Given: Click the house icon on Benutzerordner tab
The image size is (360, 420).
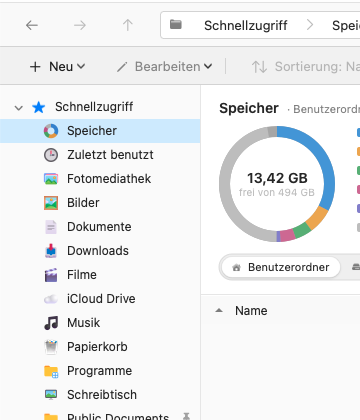Looking at the screenshot, I should tap(236, 267).
